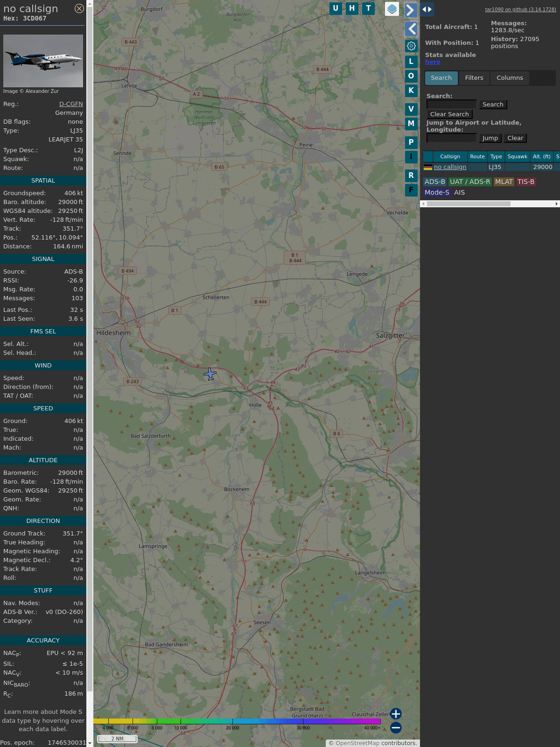Toggle the K map button

[x=411, y=90]
